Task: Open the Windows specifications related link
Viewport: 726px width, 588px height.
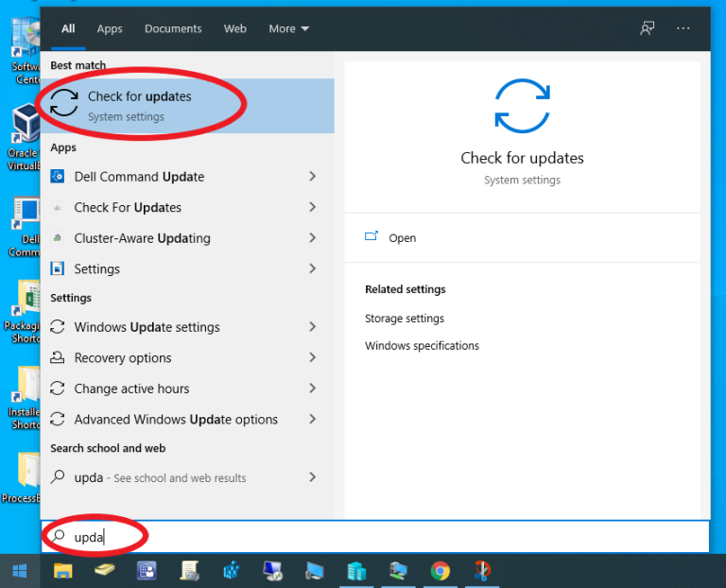Action: (422, 346)
